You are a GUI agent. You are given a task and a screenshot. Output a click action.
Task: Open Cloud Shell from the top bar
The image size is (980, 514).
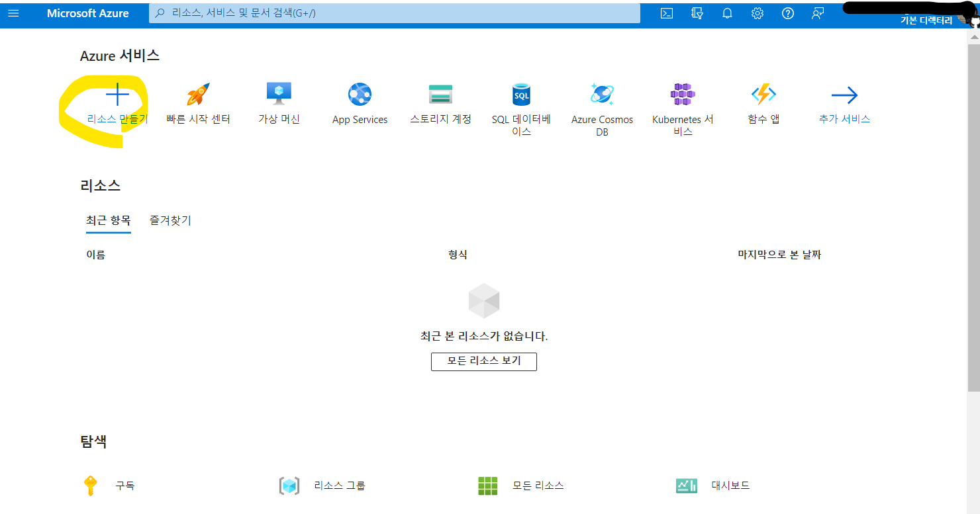point(667,13)
